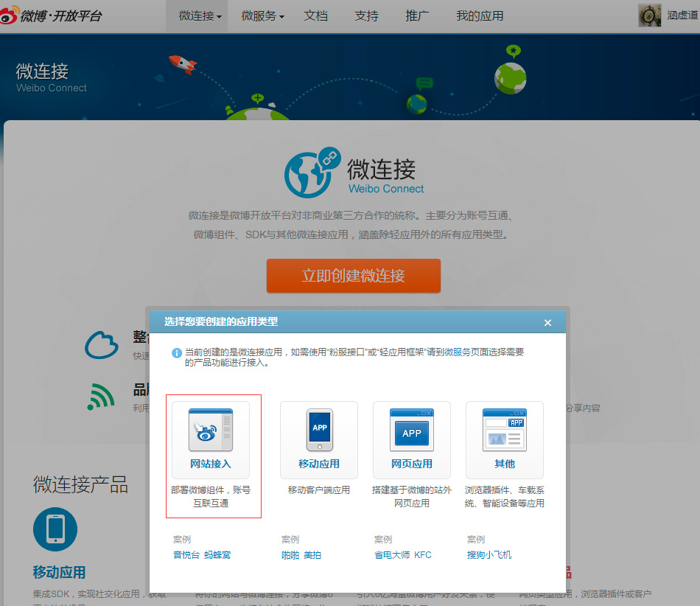The image size is (700, 606).
Task: Click the 部署微博组件,账号互联互通 description
Action: click(x=211, y=497)
